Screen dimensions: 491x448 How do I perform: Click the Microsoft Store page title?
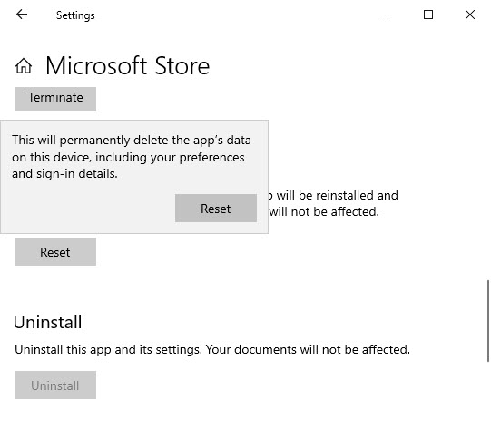pyautogui.click(x=127, y=65)
